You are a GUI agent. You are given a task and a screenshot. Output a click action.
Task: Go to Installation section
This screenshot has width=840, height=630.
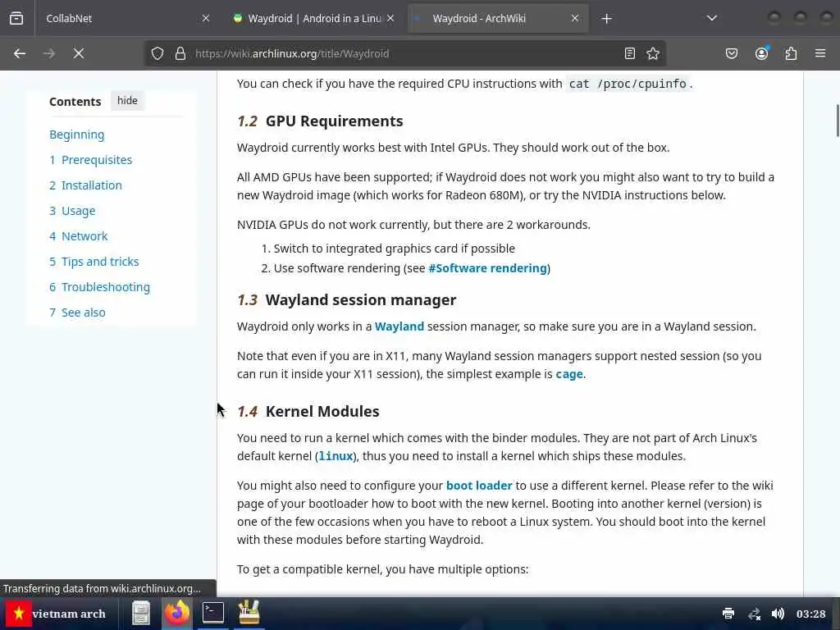[x=85, y=185]
